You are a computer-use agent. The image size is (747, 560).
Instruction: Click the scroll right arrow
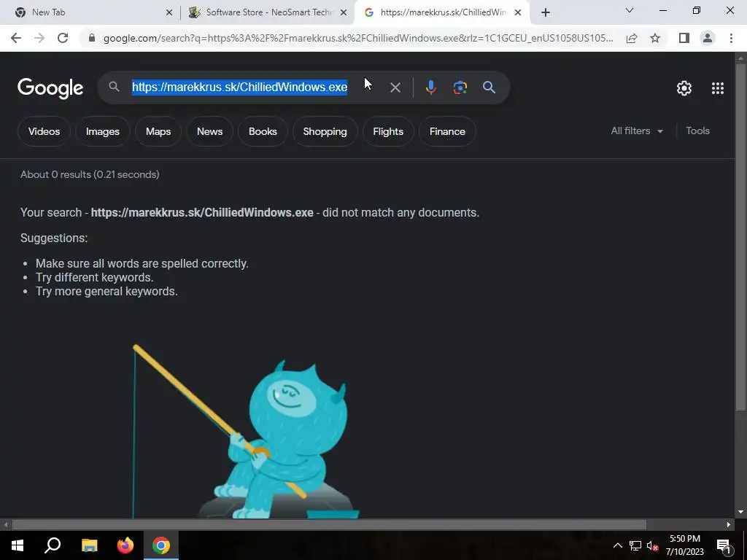(x=729, y=525)
